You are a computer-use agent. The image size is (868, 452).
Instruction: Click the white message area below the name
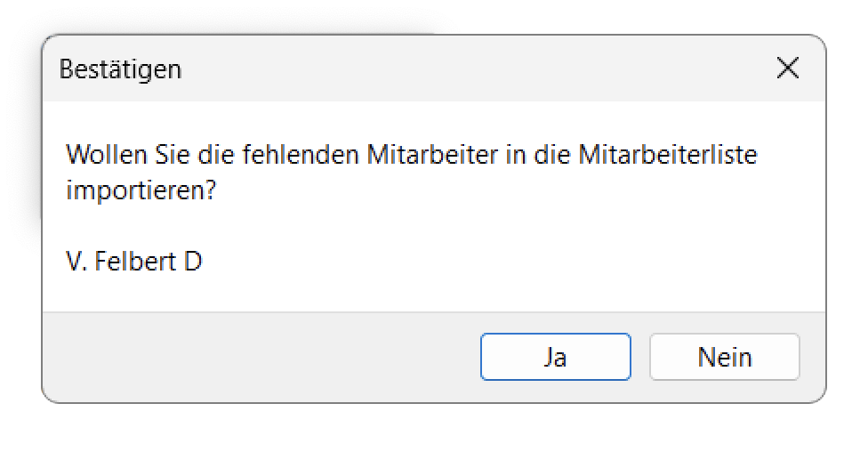click(x=427, y=292)
